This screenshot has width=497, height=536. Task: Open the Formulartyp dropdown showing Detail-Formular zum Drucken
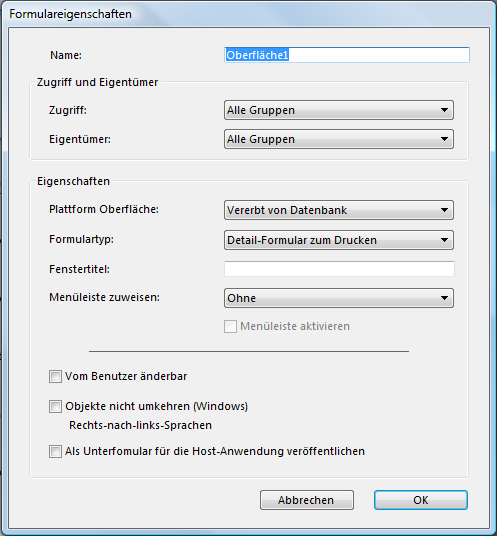pos(339,240)
